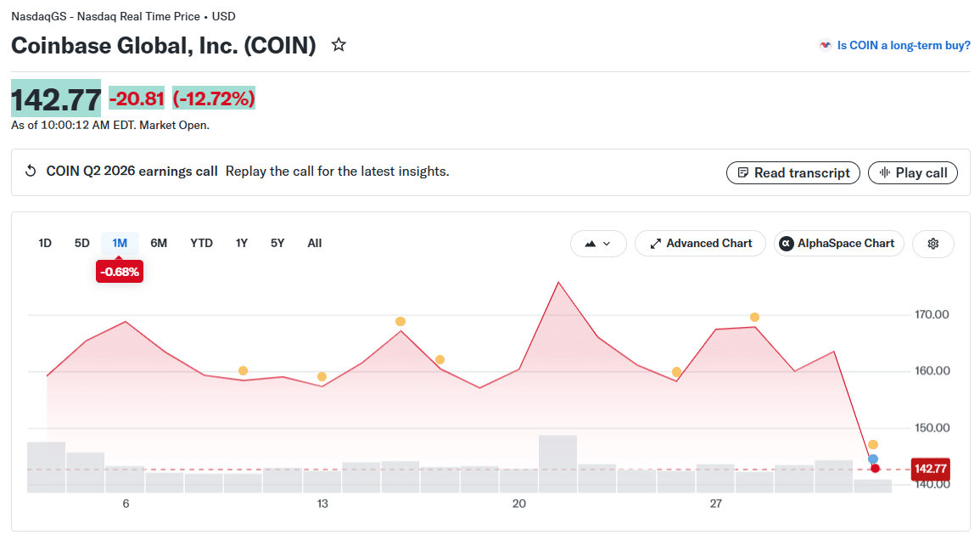Click the date label 20 on axis
The width and height of the screenshot is (980, 535).
pyautogui.click(x=518, y=504)
